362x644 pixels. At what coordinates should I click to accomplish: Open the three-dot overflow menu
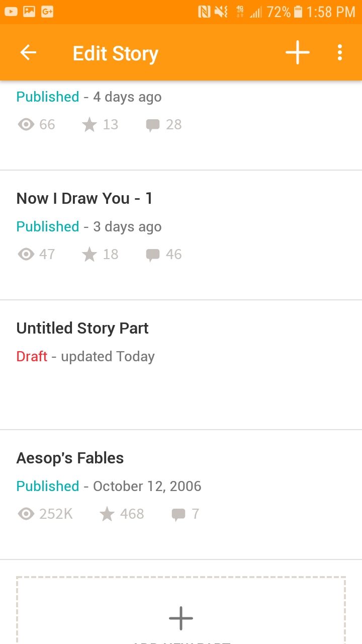[x=340, y=52]
